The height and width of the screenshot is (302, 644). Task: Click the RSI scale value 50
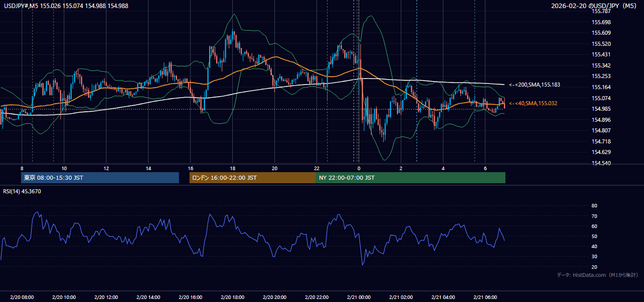(x=594, y=236)
